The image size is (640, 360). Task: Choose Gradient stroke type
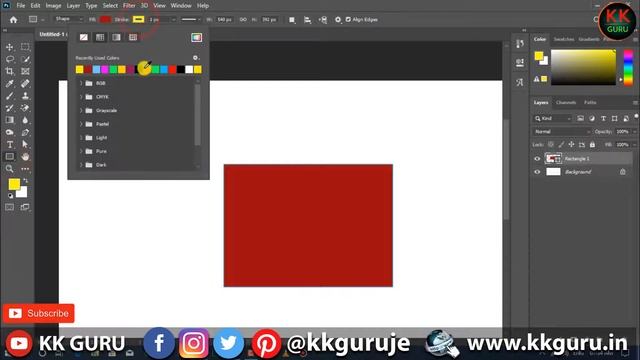(x=116, y=38)
